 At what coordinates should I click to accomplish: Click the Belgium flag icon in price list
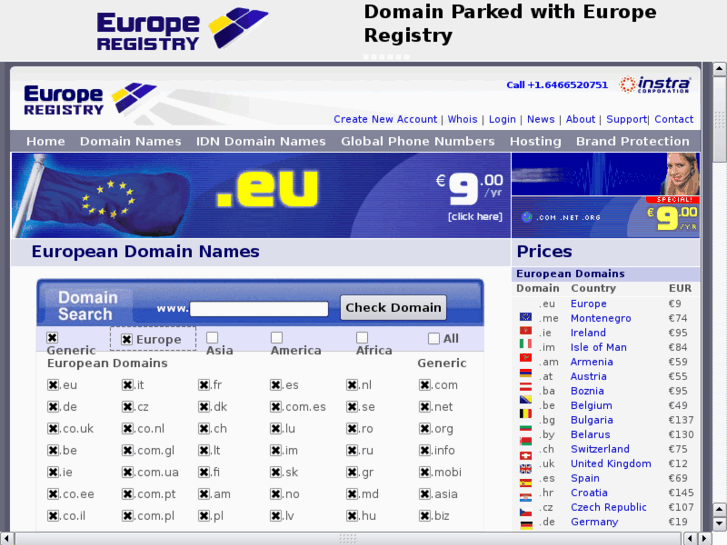tap(525, 413)
